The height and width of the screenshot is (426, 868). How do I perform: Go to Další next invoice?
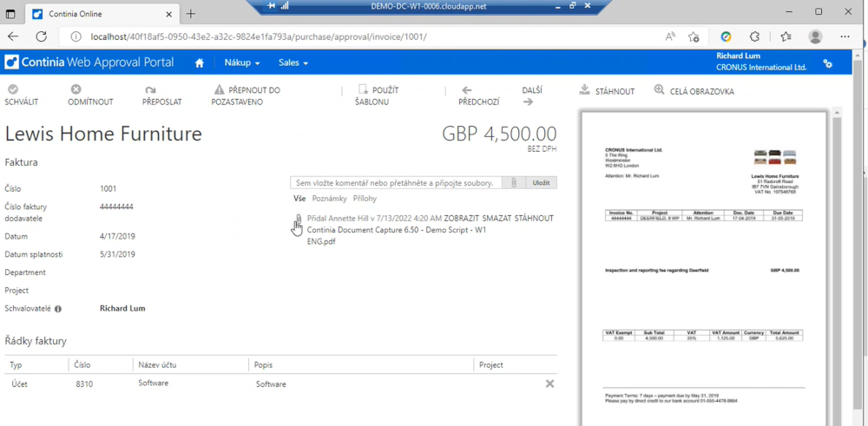point(529,102)
